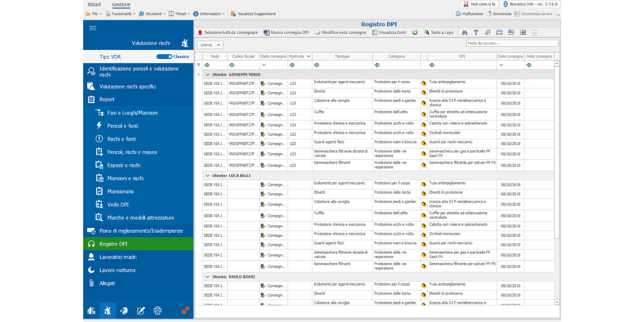The image size is (644, 322).
Task: Click the Tipologia column header
Action: [342, 56]
